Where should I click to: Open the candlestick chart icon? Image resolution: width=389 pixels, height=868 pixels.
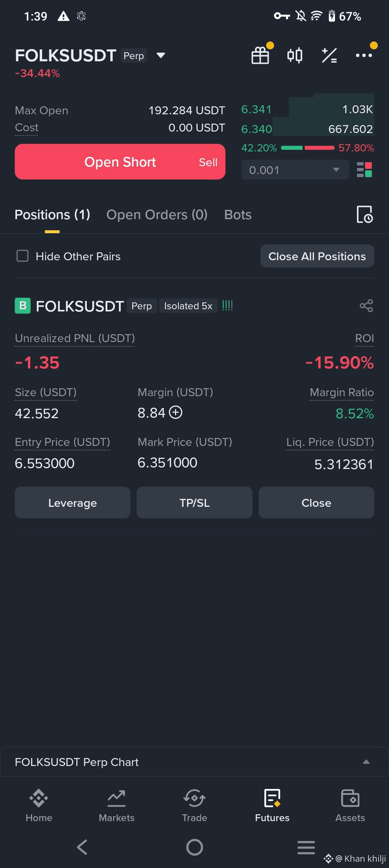coord(295,56)
